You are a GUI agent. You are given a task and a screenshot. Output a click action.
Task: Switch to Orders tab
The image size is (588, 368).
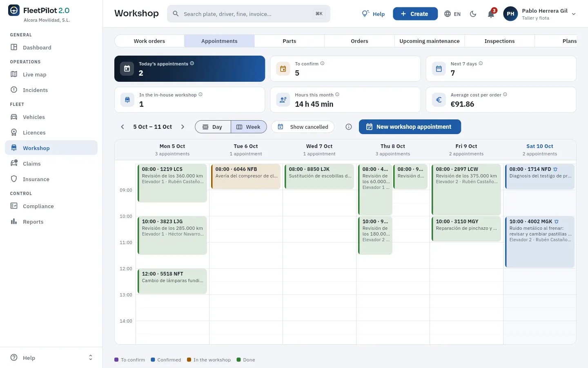click(359, 41)
